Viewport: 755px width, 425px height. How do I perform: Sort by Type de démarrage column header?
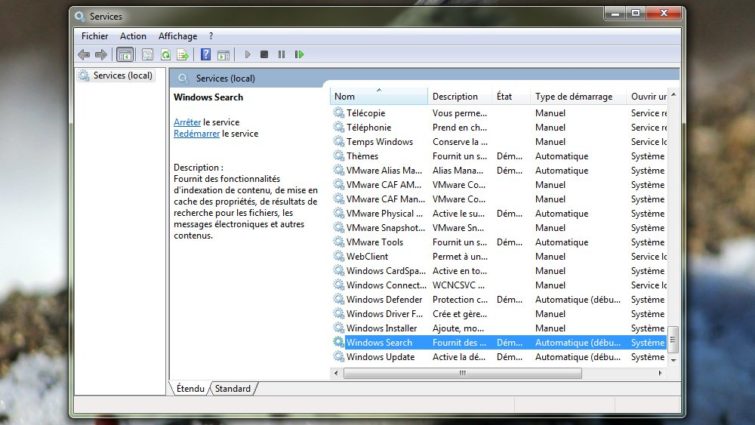(578, 96)
